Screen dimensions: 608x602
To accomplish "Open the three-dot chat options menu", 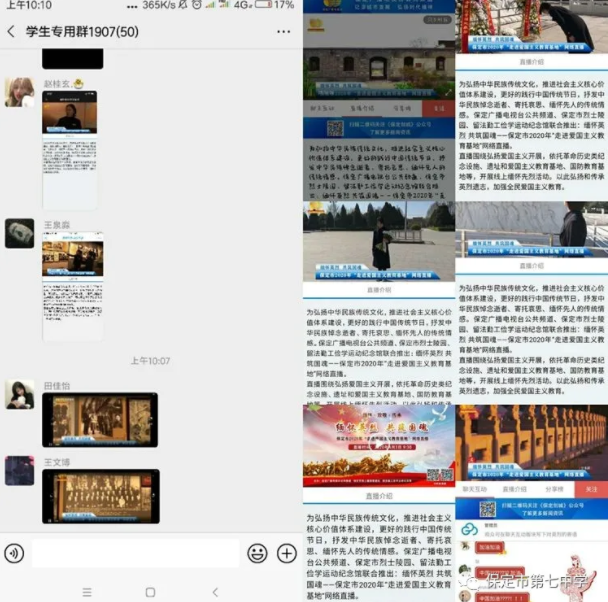I will pyautogui.click(x=283, y=31).
